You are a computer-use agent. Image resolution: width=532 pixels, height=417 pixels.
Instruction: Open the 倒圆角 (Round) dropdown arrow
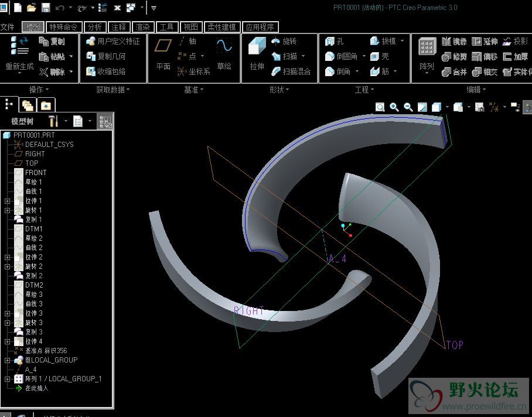(x=364, y=56)
